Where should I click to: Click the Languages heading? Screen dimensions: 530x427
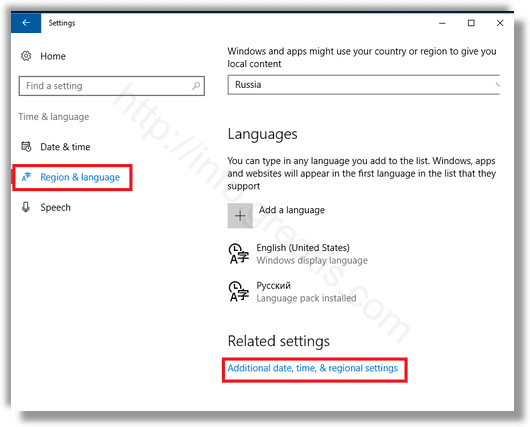click(x=263, y=134)
